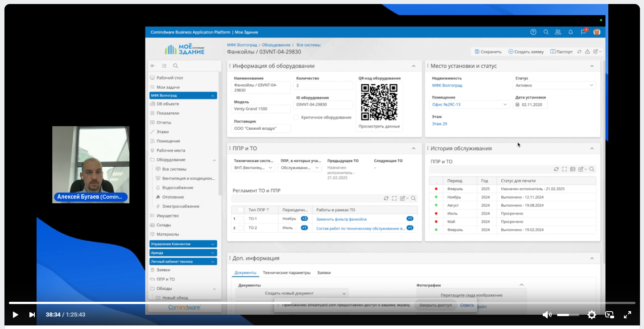Click the Паспорт button
Screen dimensions: 644x329
coord(561,52)
